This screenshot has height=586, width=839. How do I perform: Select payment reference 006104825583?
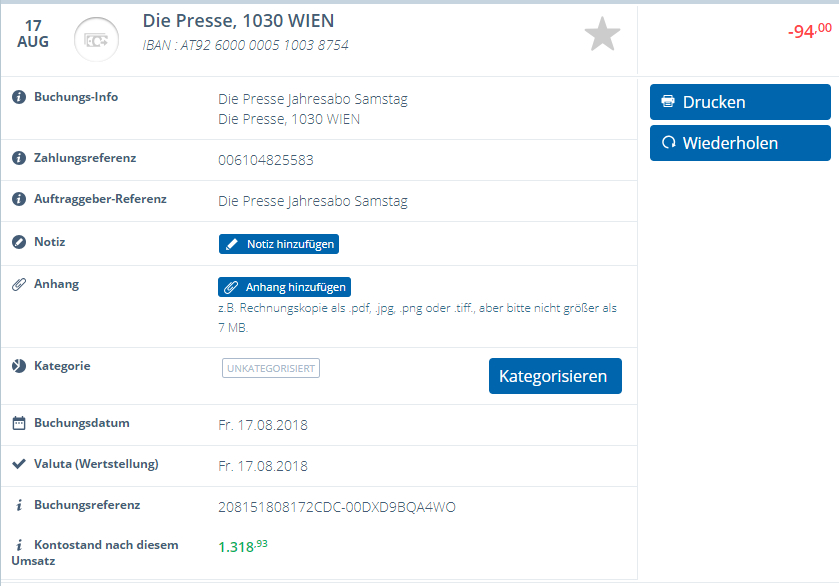click(x=266, y=160)
